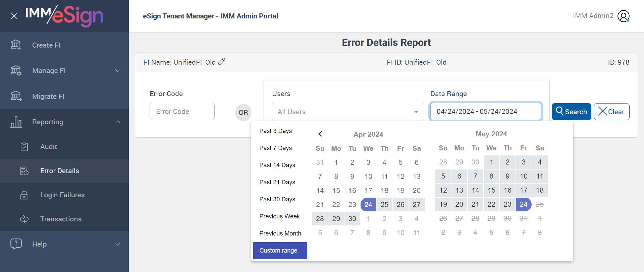The width and height of the screenshot is (644, 272).
Task: Click the pencil icon to edit FI name
Action: (x=221, y=62)
